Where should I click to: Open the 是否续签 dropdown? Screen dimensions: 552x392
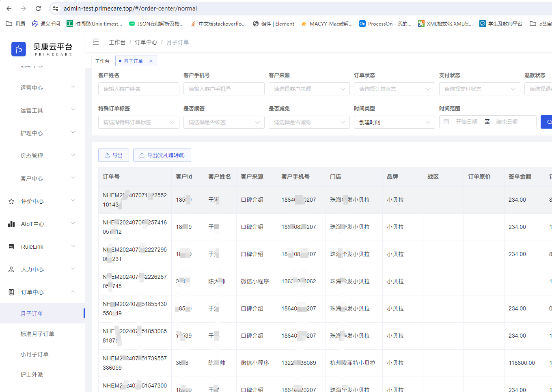(x=224, y=122)
